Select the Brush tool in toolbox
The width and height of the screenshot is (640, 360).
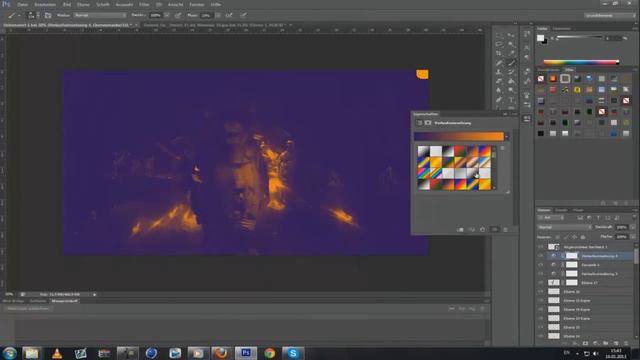pyautogui.click(x=511, y=63)
